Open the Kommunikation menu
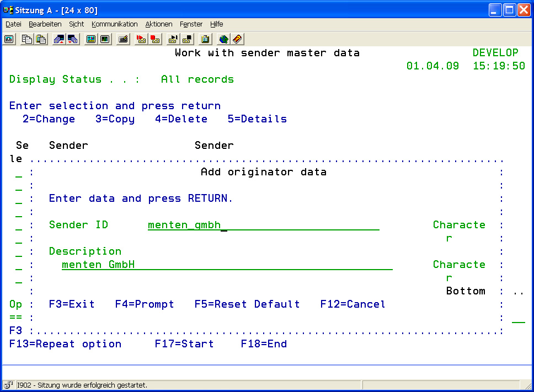Viewport: 534px width, 392px height. [115, 24]
